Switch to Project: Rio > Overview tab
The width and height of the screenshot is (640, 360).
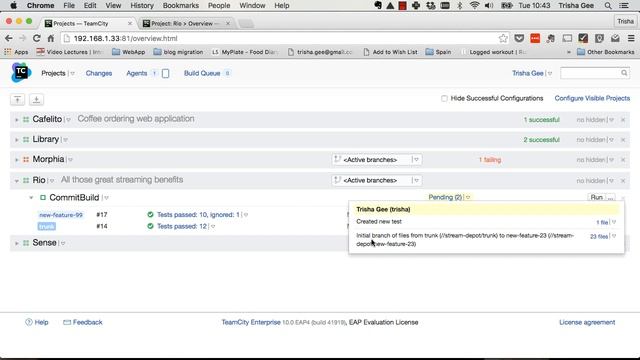pos(186,24)
